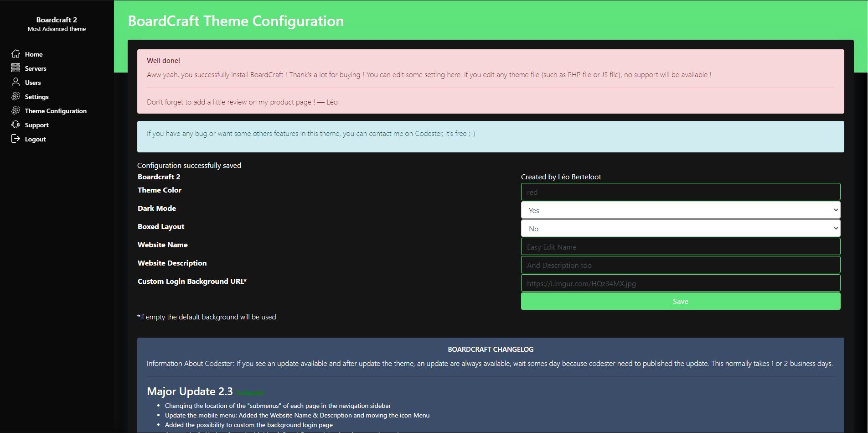Click 'Created by Léo Berteloot' text
Image resolution: width=868 pixels, height=433 pixels.
click(x=561, y=177)
